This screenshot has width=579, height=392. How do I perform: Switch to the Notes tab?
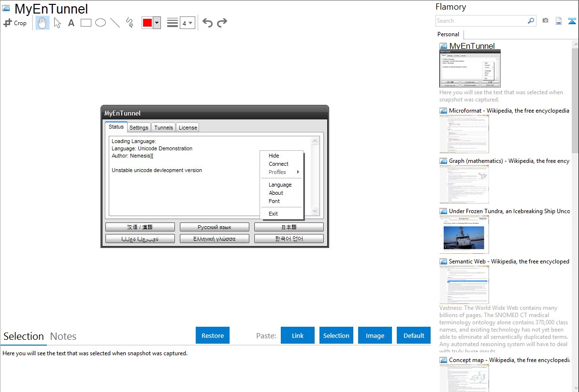pos(63,336)
